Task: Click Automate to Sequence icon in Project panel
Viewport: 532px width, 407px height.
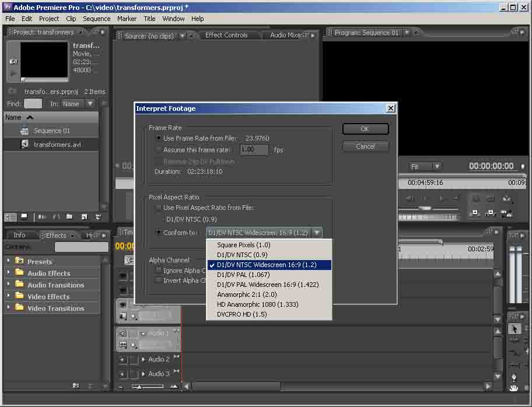Action: click(42, 217)
